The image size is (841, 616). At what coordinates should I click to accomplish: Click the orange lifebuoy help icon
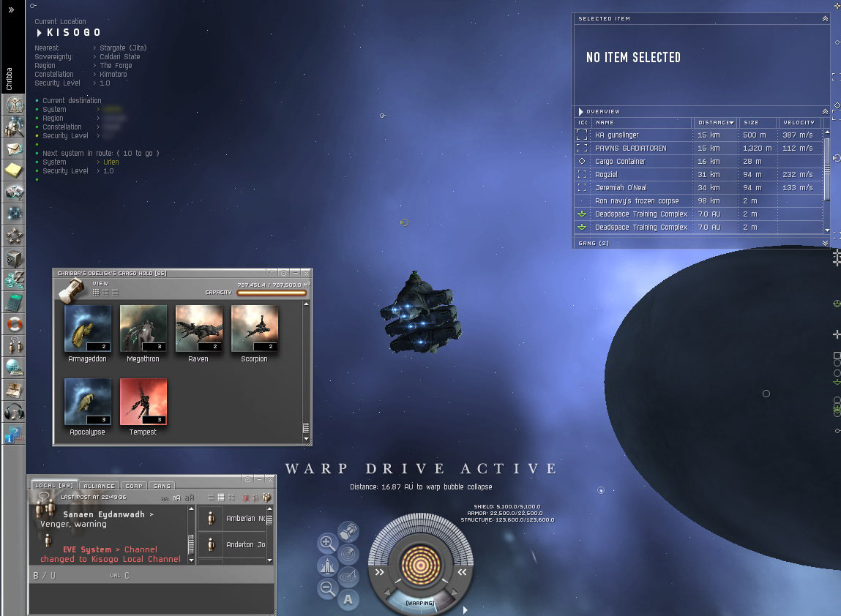pos(14,324)
